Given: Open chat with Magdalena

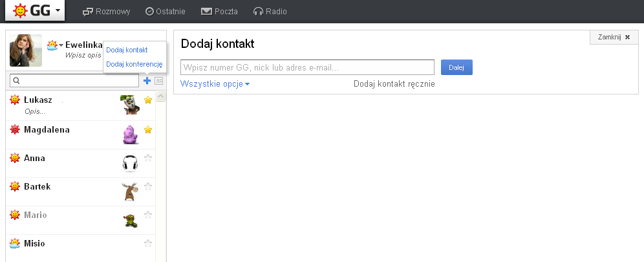Looking at the screenshot, I should point(80,135).
